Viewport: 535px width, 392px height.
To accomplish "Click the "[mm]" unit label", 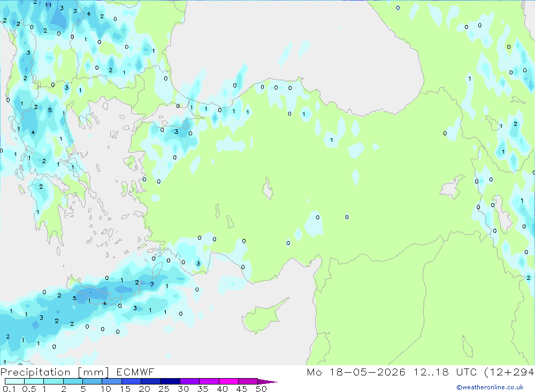I will [94, 372].
